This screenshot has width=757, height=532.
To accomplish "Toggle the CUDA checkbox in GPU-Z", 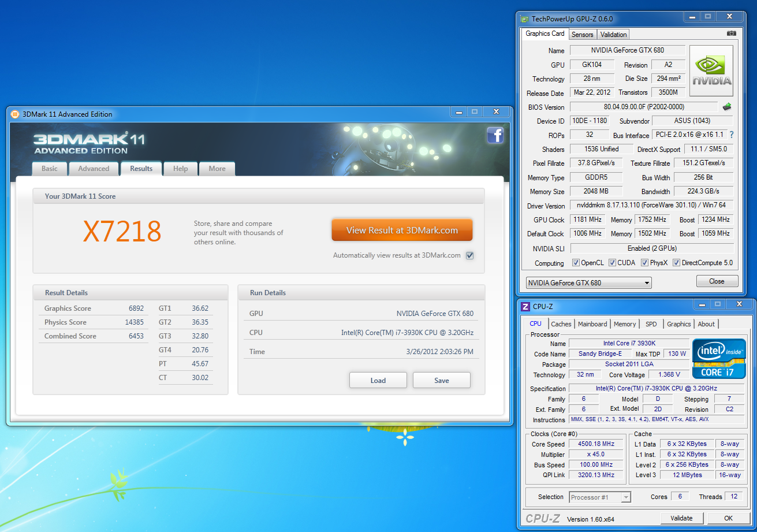I will click(612, 263).
